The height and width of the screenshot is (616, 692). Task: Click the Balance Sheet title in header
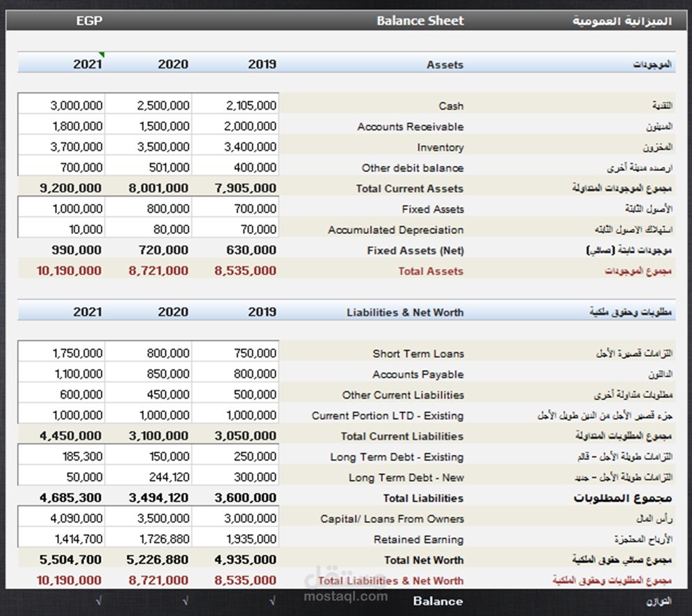(x=420, y=21)
